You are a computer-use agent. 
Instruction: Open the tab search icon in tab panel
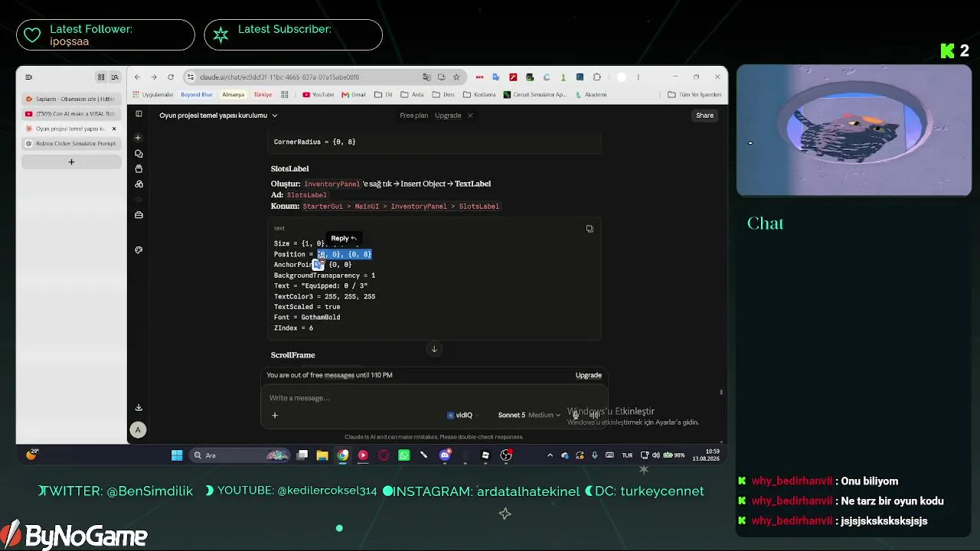[x=115, y=77]
